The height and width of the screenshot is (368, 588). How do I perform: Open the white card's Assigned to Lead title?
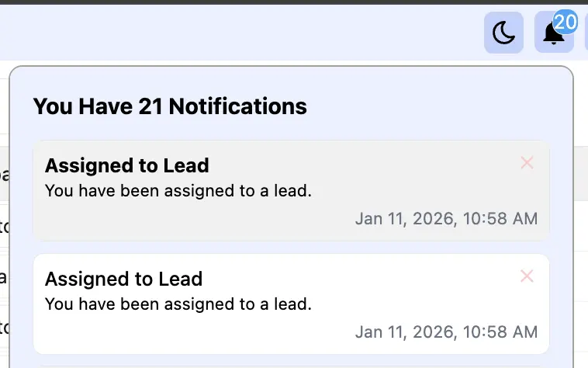(x=123, y=279)
